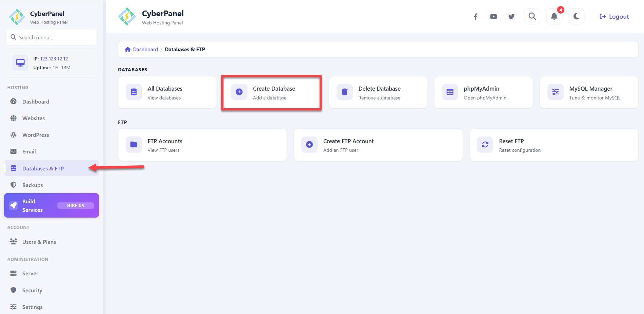Screen dimensions: 644x314
Task: Click the Create FTP Account plus icon
Action: tap(309, 145)
